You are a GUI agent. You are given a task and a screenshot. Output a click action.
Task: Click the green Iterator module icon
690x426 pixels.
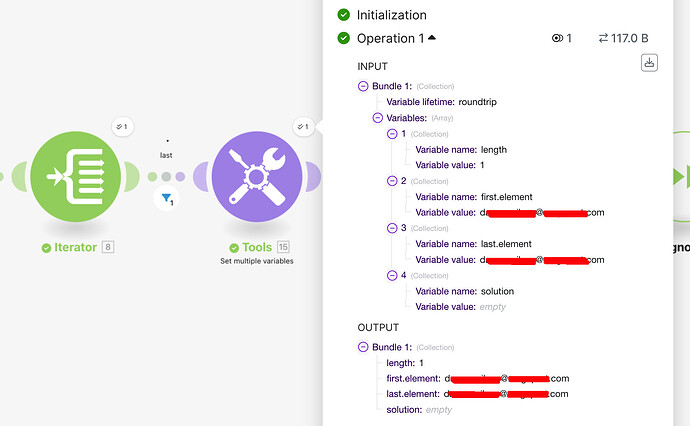pos(75,177)
